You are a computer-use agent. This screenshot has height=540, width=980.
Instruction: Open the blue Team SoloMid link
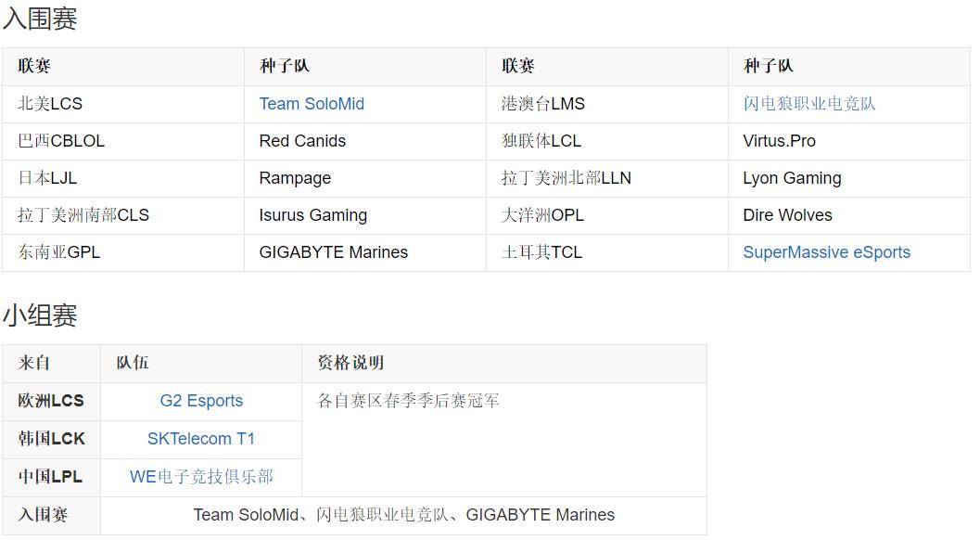coord(312,104)
